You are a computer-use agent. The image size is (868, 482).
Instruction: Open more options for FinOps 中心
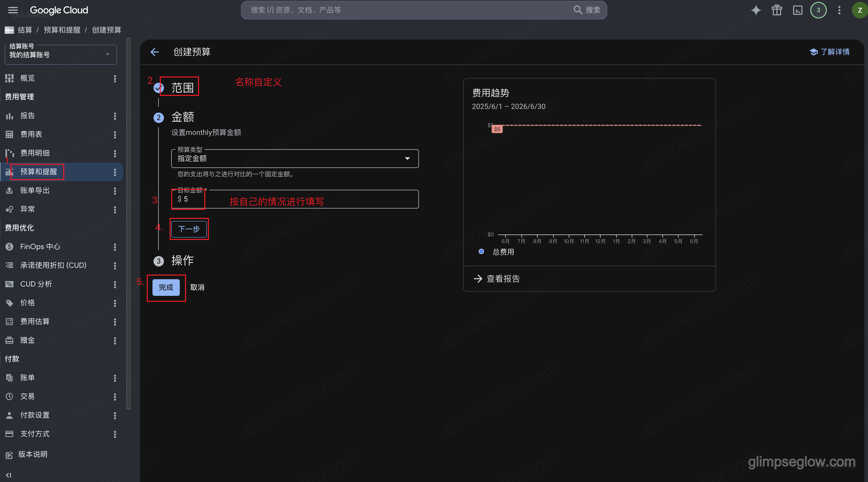click(115, 247)
